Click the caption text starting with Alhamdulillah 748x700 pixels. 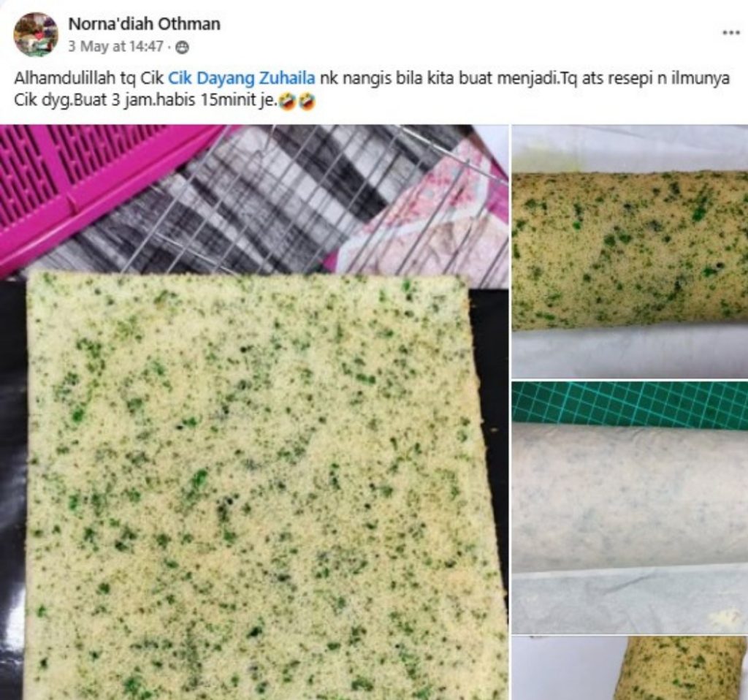click(372, 90)
